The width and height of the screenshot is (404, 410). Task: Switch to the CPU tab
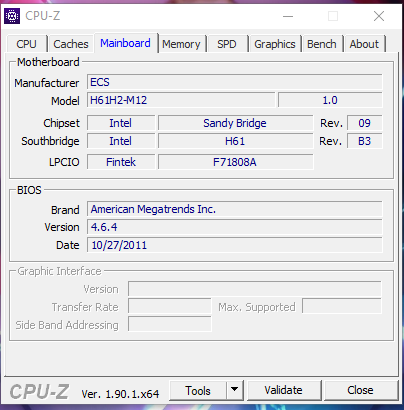pos(27,44)
